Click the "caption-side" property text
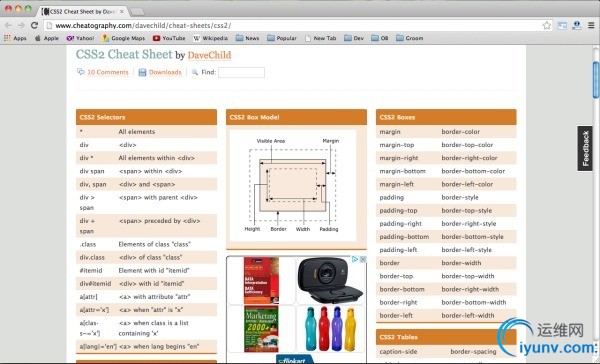Image resolution: width=600 pixels, height=364 pixels. pyautogui.click(x=398, y=351)
